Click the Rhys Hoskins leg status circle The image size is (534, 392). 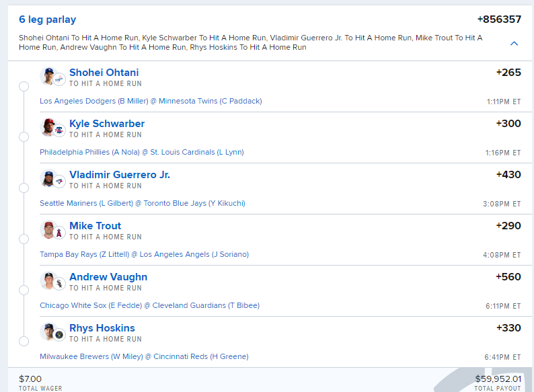click(x=24, y=342)
